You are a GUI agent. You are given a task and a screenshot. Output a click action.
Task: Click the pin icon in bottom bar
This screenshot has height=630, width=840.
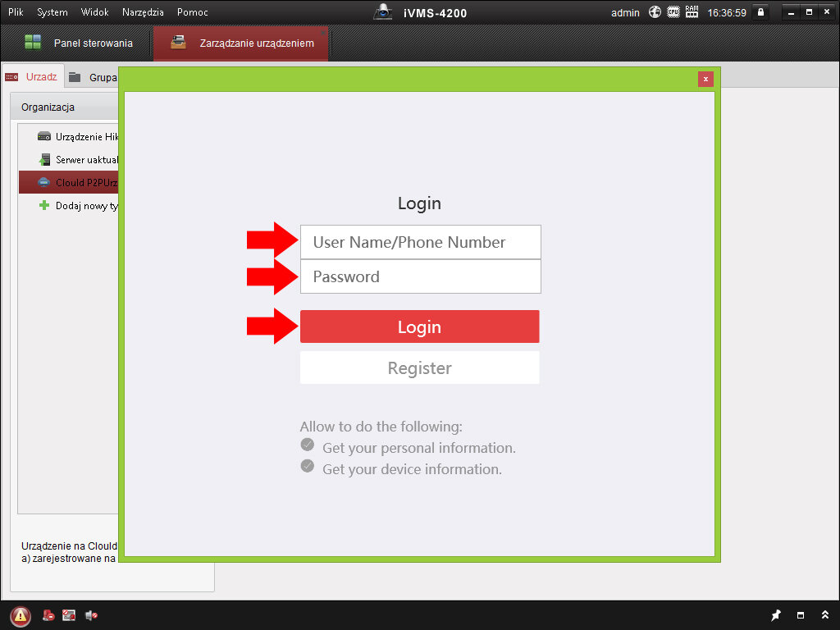(x=776, y=615)
